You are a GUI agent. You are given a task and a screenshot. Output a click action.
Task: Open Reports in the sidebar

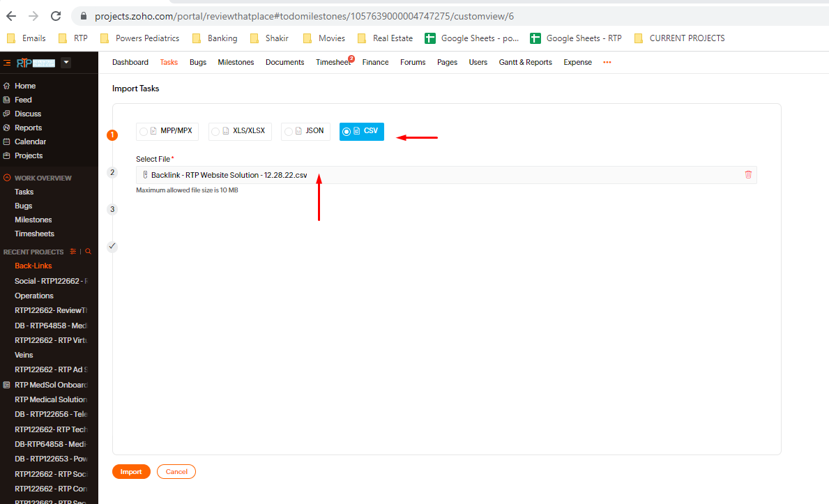(28, 128)
